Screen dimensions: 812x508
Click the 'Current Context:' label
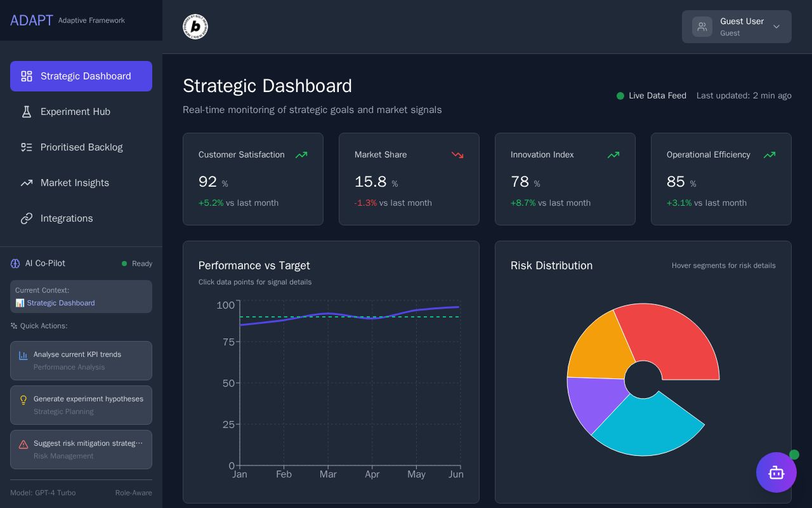42,290
